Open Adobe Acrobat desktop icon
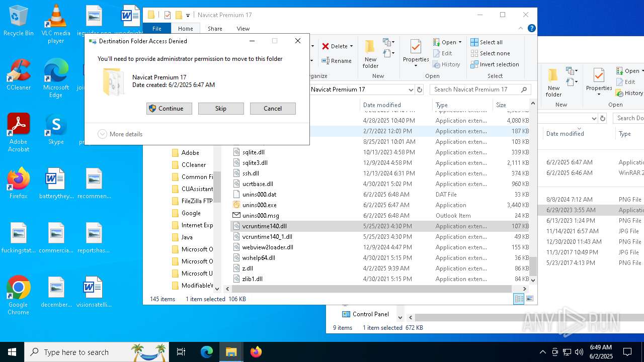This screenshot has width=644, height=362. [x=19, y=132]
